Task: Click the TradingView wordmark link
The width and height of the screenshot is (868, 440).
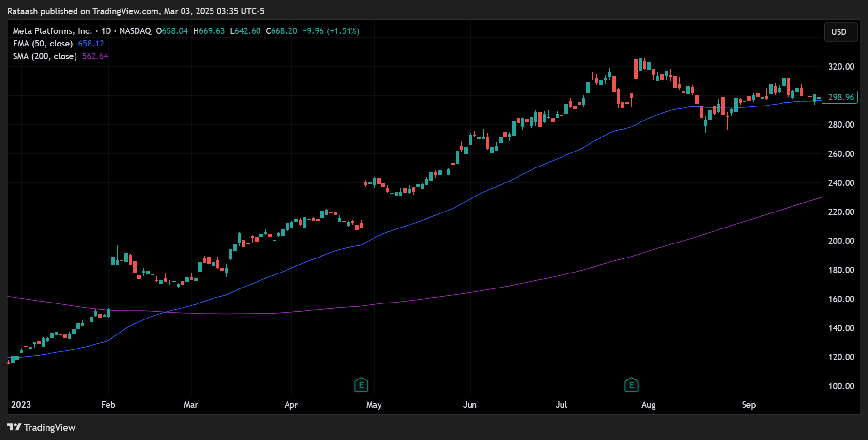Action: (49, 427)
